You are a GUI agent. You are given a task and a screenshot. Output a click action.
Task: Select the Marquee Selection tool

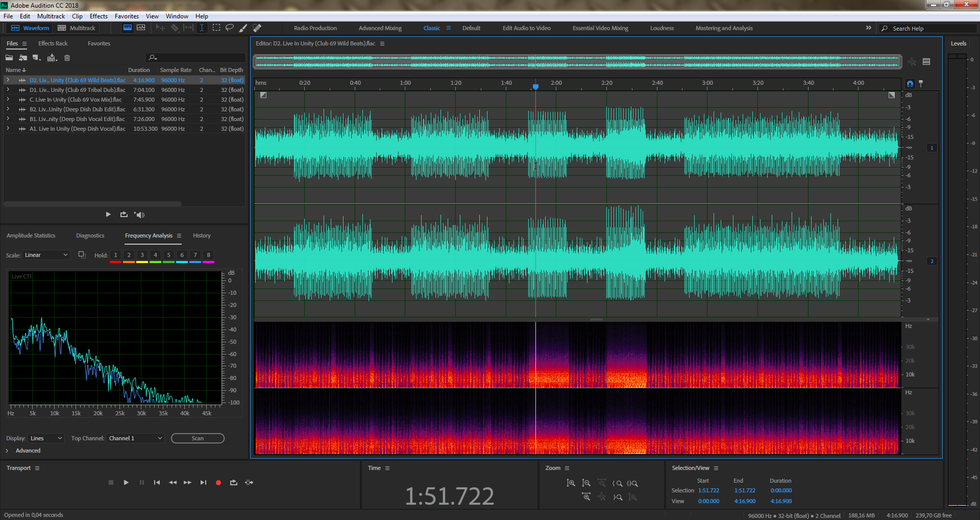[x=216, y=28]
